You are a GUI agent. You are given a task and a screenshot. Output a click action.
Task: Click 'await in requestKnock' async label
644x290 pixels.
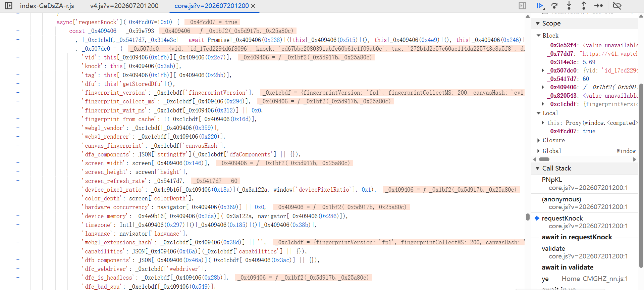click(x=577, y=237)
